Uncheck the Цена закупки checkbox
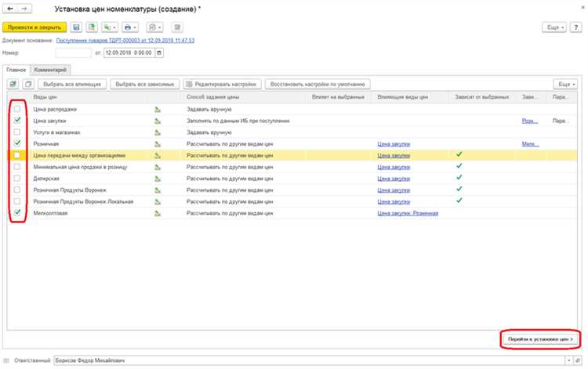 [x=17, y=120]
